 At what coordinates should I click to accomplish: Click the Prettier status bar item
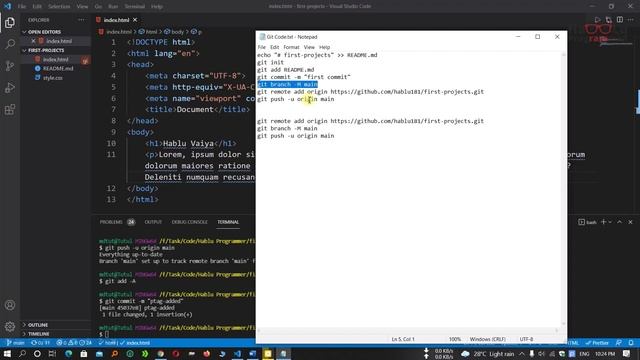coord(597,343)
